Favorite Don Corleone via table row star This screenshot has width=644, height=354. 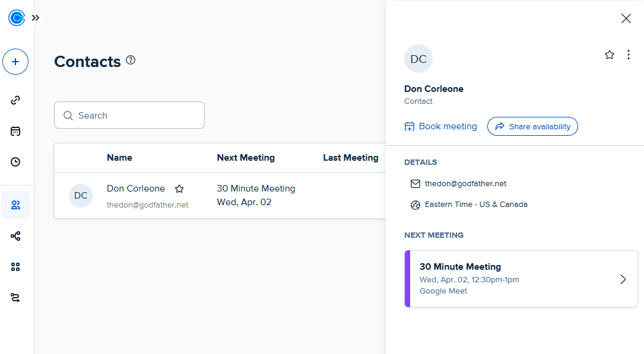(x=179, y=189)
